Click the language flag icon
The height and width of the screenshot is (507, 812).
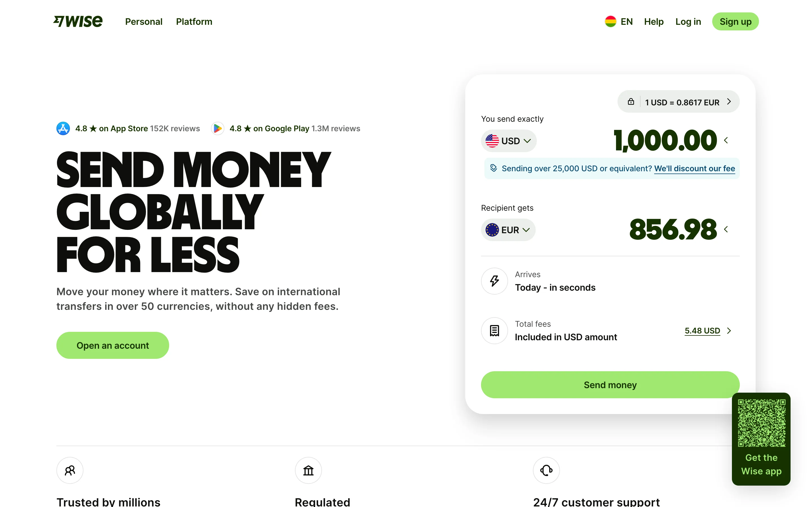pyautogui.click(x=610, y=21)
